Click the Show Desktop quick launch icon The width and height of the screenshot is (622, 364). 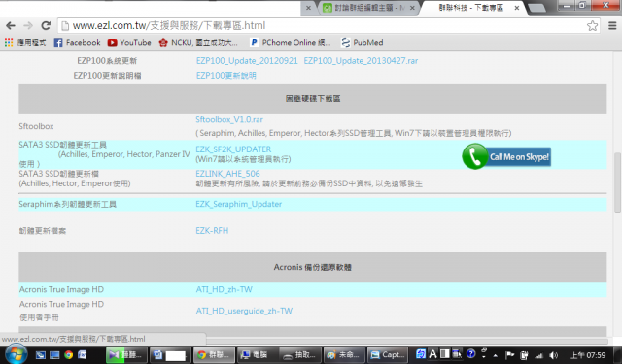point(54,355)
